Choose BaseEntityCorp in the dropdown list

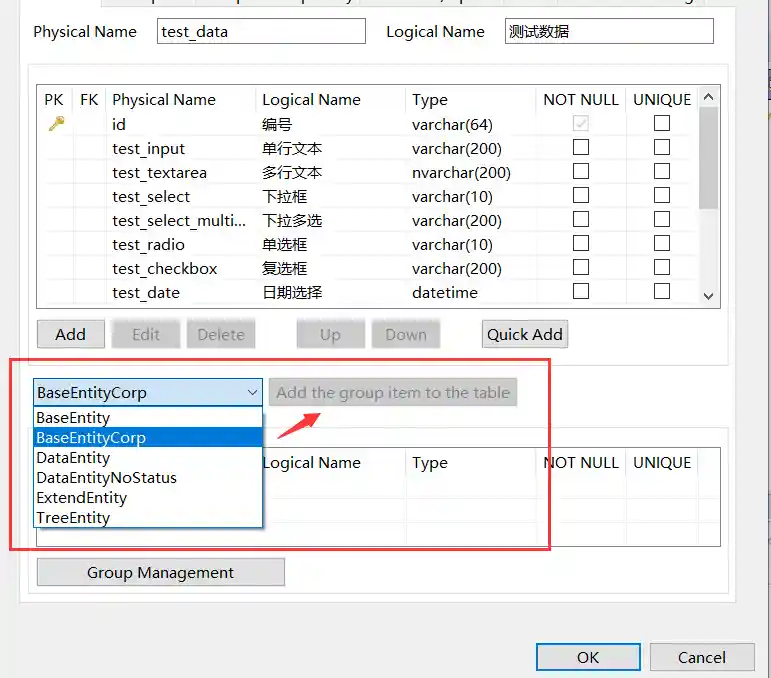[148, 438]
